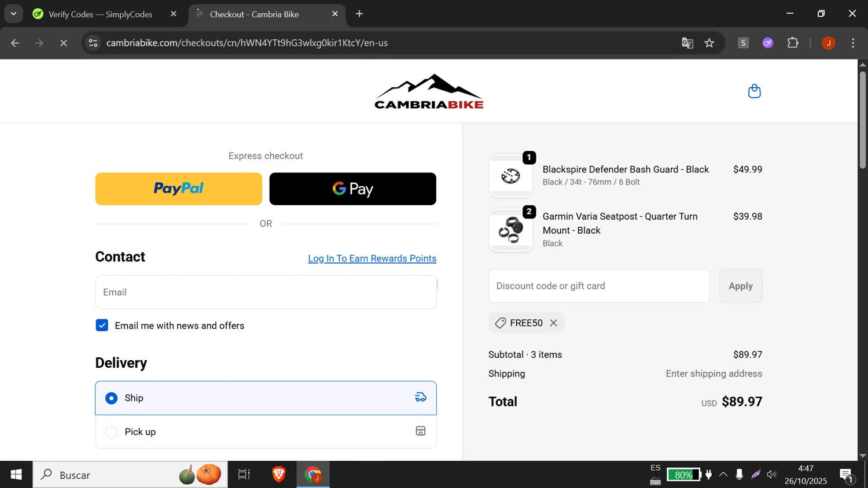Open the Extensions puzzle menu
Image resolution: width=868 pixels, height=488 pixels.
point(793,43)
